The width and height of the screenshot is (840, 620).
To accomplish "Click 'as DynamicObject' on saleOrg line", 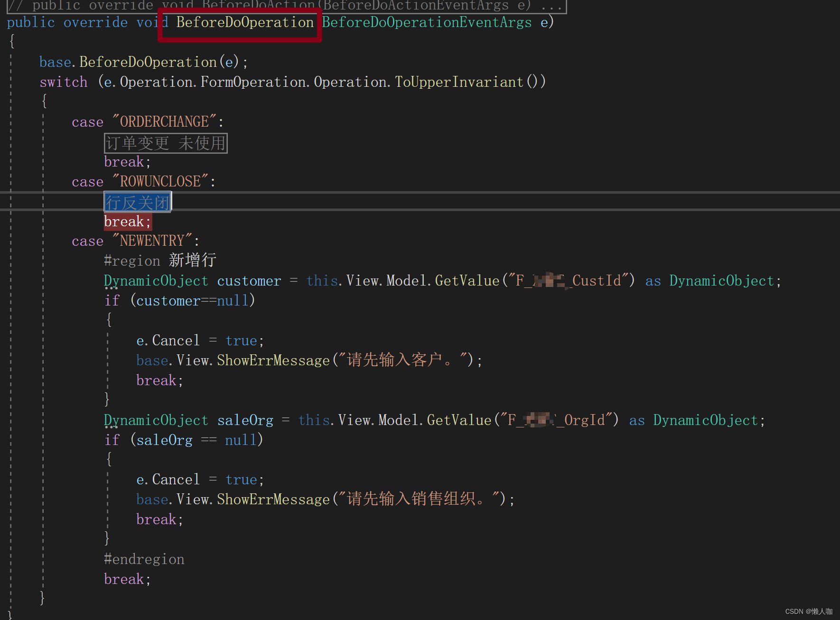I will (693, 420).
